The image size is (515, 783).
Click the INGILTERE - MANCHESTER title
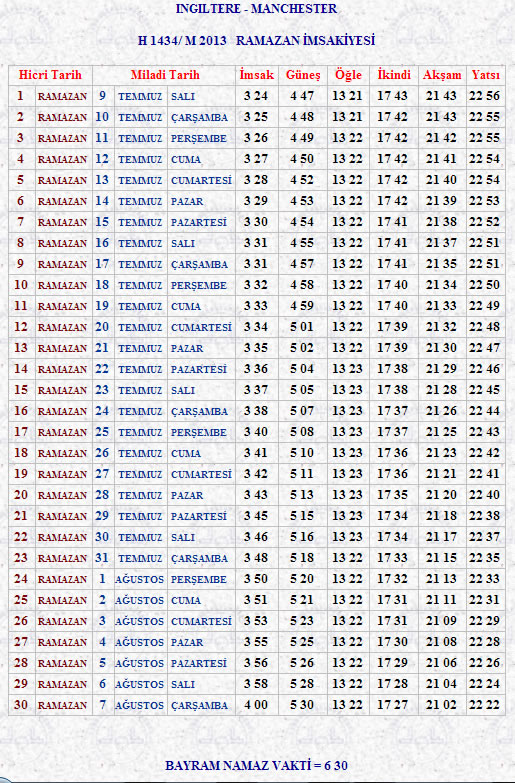coord(256,8)
